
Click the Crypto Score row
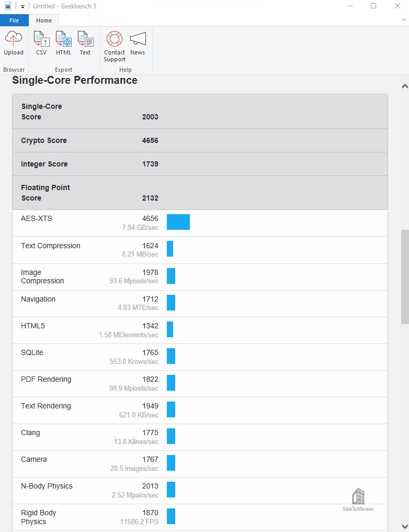(x=200, y=140)
